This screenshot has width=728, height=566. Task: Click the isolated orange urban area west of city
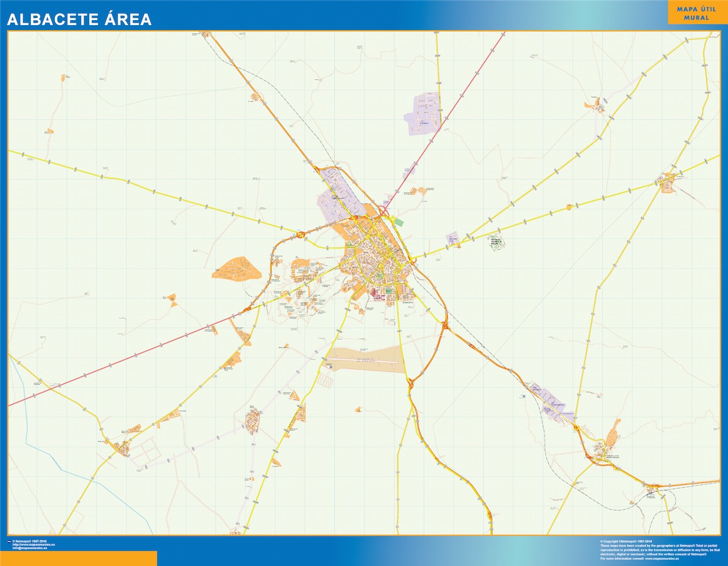click(236, 269)
